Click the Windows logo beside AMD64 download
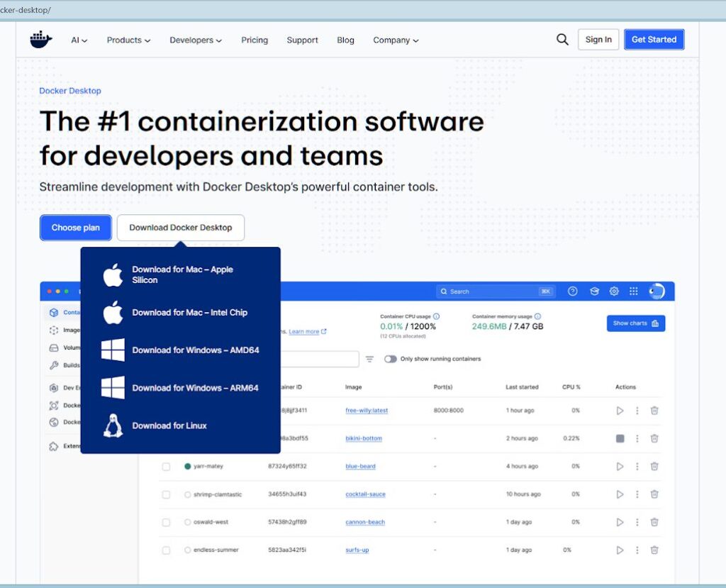The height and width of the screenshot is (588, 726). [113, 350]
